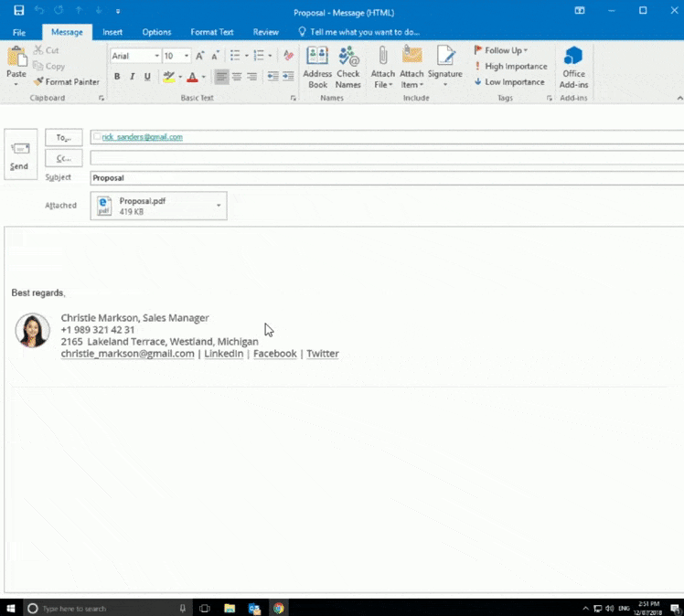Expand the Proposal.pdf attachment dropdown arrow
Viewport: 684px width, 616px height.
(219, 206)
